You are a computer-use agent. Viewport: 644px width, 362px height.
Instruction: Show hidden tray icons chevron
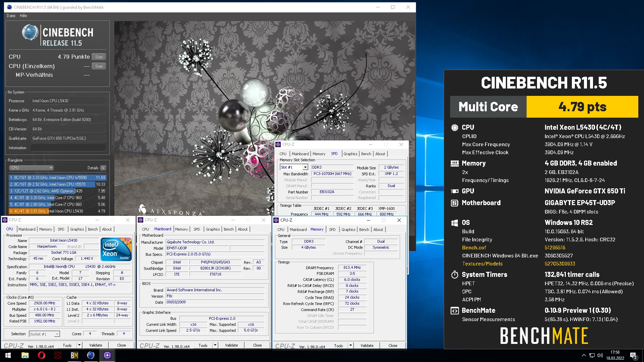point(584,355)
